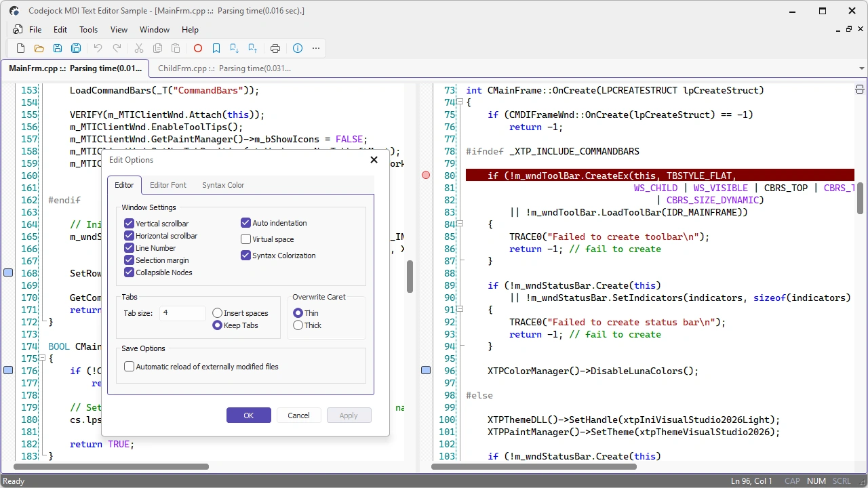Open the Window menu
This screenshot has width=868, height=488.
click(x=155, y=30)
